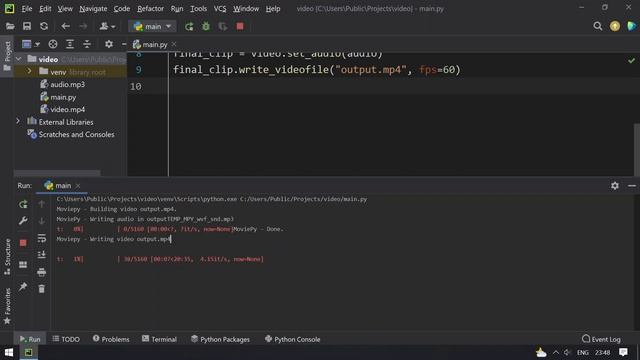Image resolution: width=640 pixels, height=360 pixels.
Task: Close the main tab in Run panel
Action: tap(78, 186)
